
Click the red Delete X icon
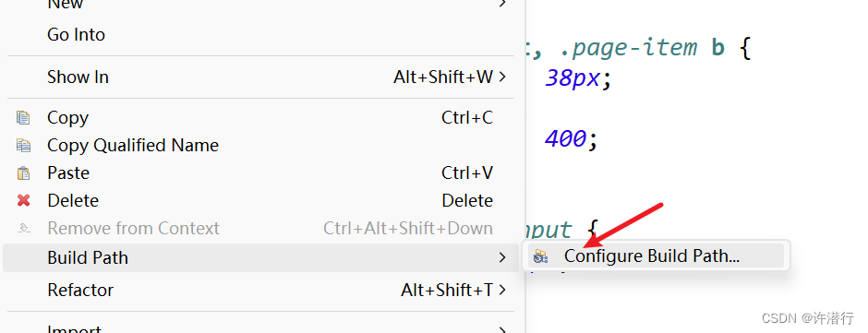coord(23,200)
